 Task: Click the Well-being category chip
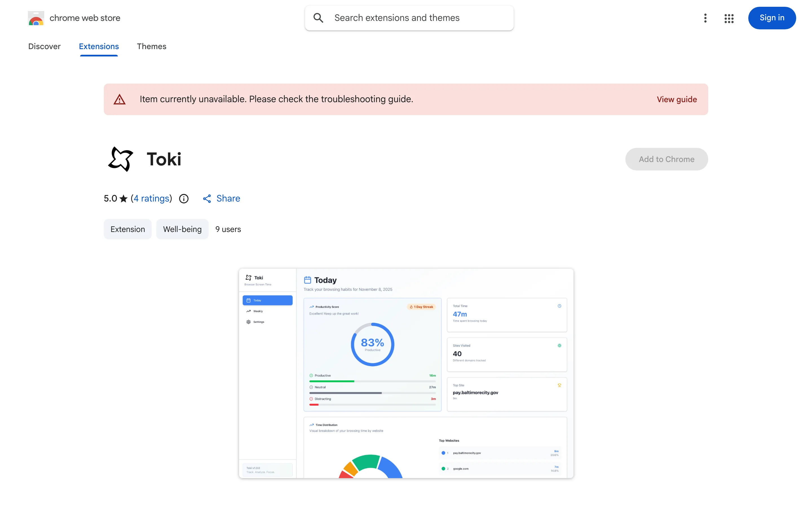pyautogui.click(x=182, y=229)
